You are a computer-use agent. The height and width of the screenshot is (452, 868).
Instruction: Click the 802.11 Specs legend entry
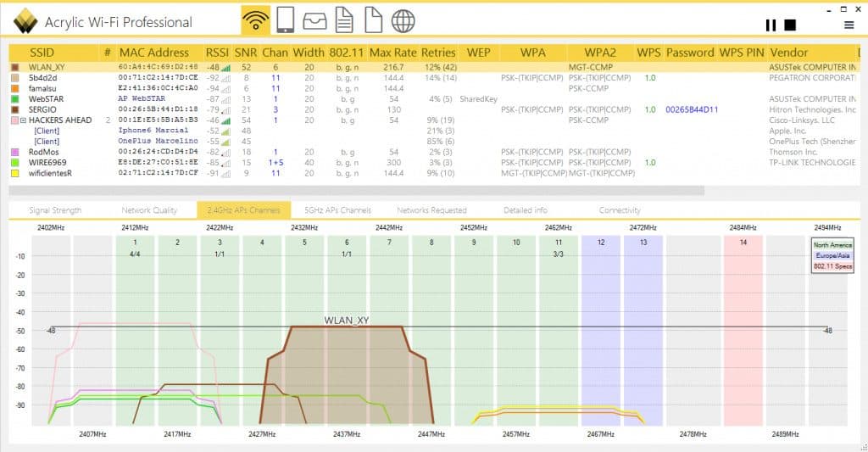point(832,266)
